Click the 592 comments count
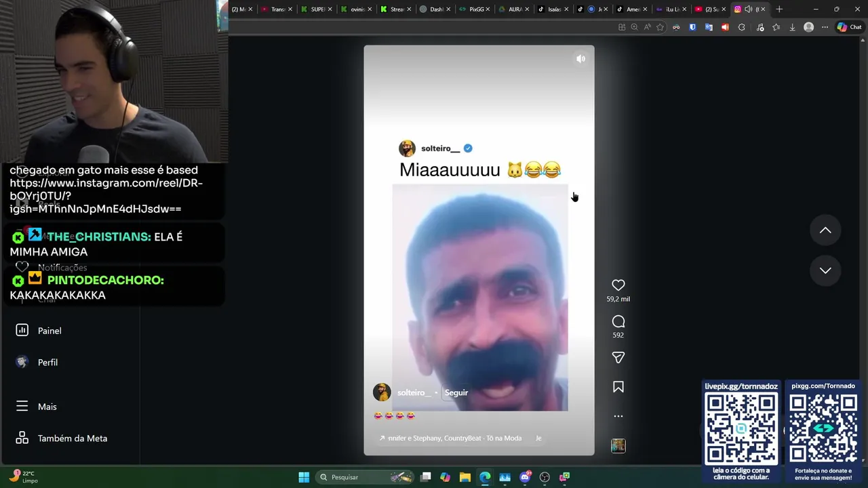This screenshot has width=868, height=488. pyautogui.click(x=618, y=335)
